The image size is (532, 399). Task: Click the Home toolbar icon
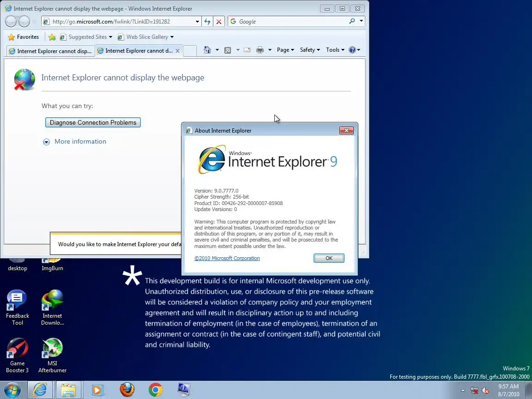tap(207, 50)
